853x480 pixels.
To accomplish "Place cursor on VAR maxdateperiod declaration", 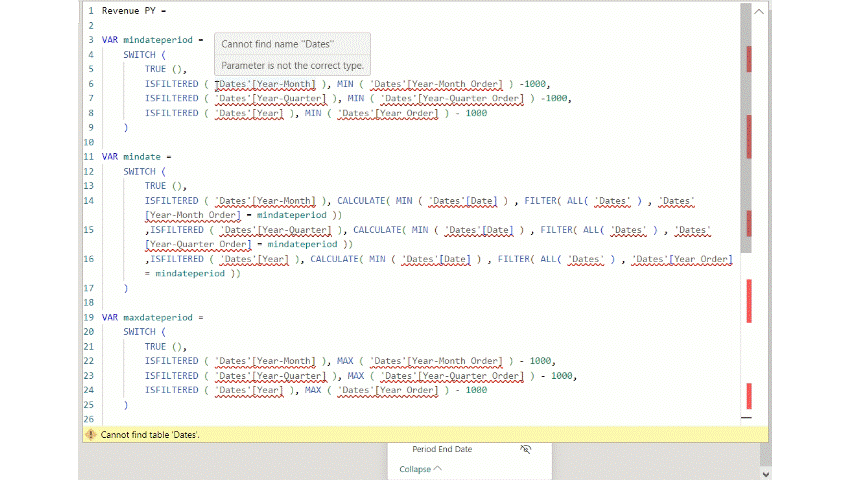I will click(149, 317).
